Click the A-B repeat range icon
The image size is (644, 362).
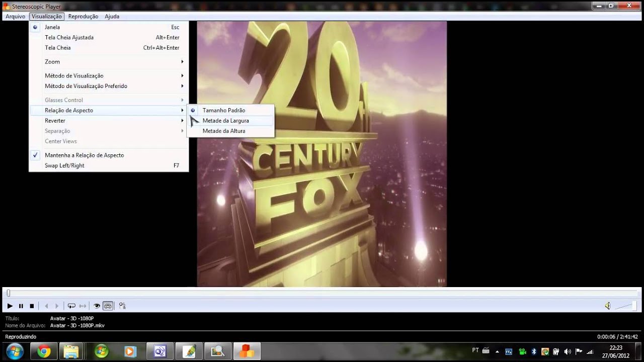[x=83, y=306]
